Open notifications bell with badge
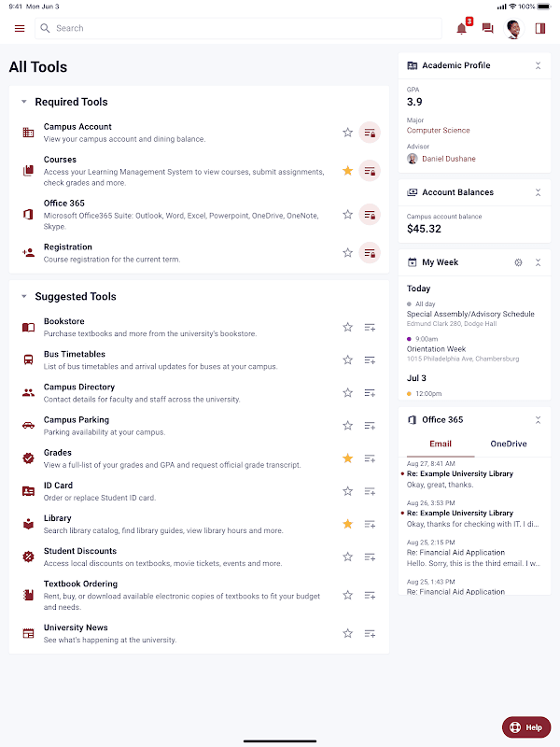The width and height of the screenshot is (560, 747). tap(463, 28)
